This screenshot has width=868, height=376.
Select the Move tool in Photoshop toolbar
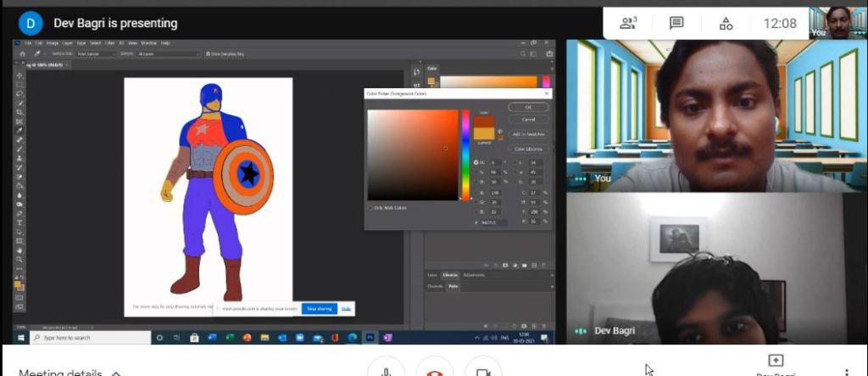point(19,76)
